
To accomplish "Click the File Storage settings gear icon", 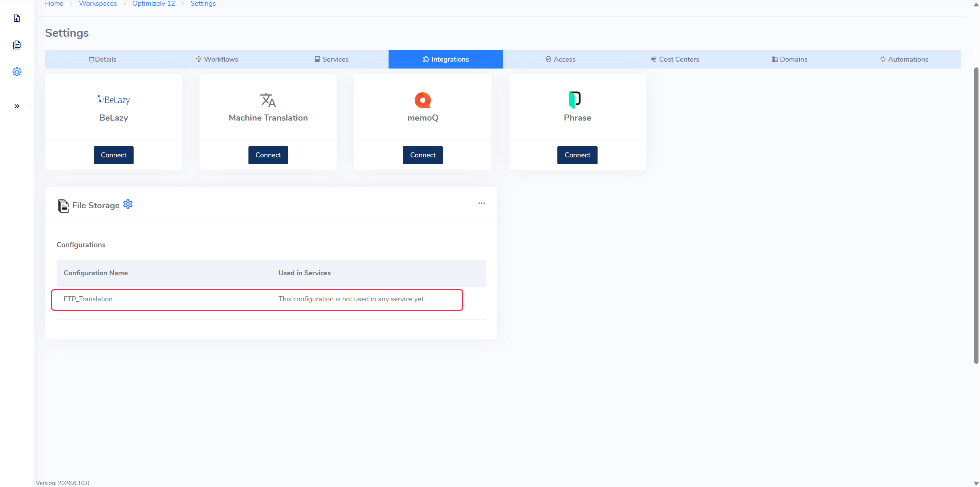I will pos(128,204).
